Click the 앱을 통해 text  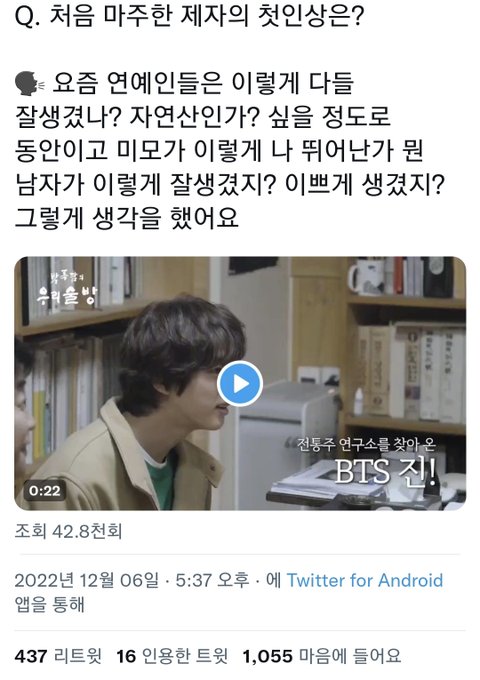click(49, 604)
